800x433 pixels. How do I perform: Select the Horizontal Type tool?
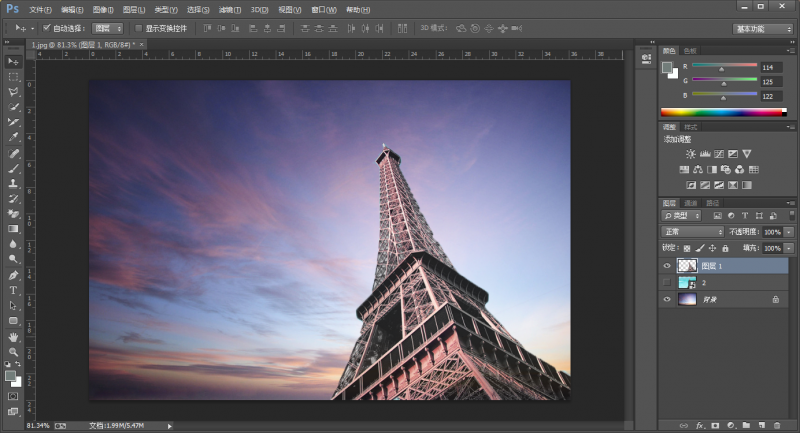14,290
